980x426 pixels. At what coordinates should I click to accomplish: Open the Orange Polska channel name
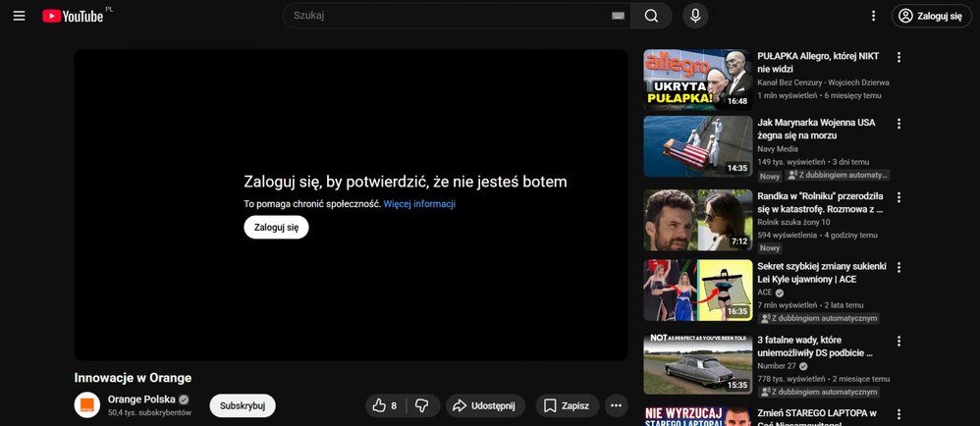[x=141, y=399]
